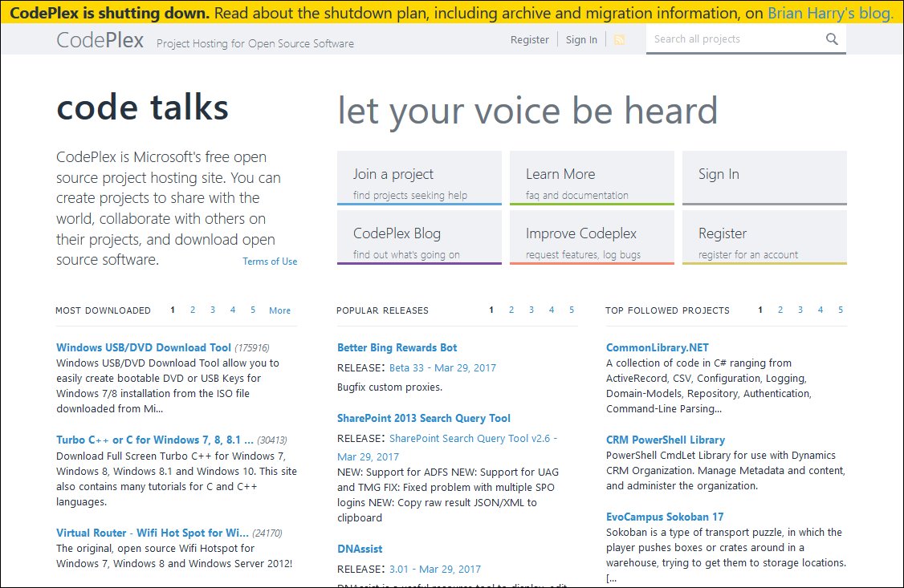The width and height of the screenshot is (904, 588).
Task: Open SharePoint Search Query Tool v2.6 release
Action: [447, 448]
